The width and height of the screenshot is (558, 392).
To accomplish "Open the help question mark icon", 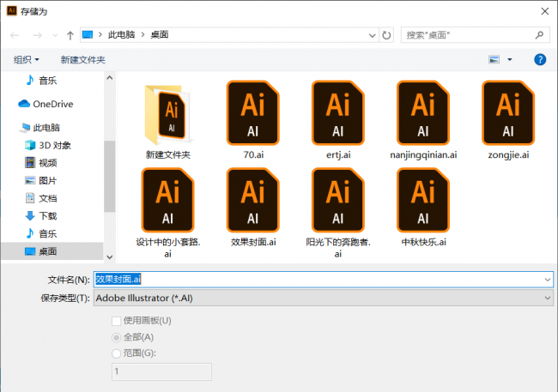I will (x=540, y=59).
